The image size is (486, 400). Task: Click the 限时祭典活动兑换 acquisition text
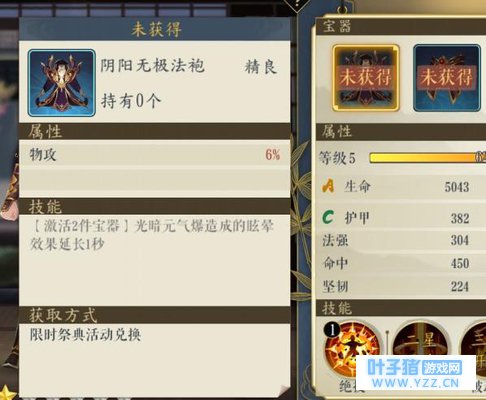[85, 335]
